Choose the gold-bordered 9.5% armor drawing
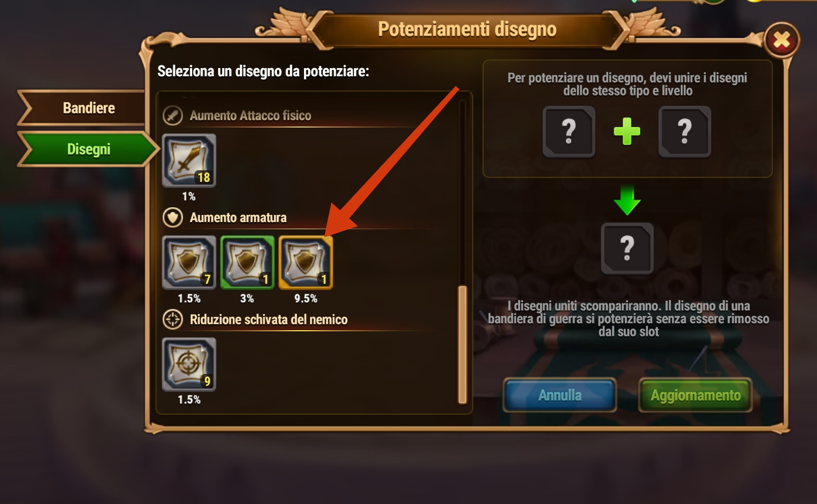Image resolution: width=817 pixels, height=504 pixels. coord(306,262)
